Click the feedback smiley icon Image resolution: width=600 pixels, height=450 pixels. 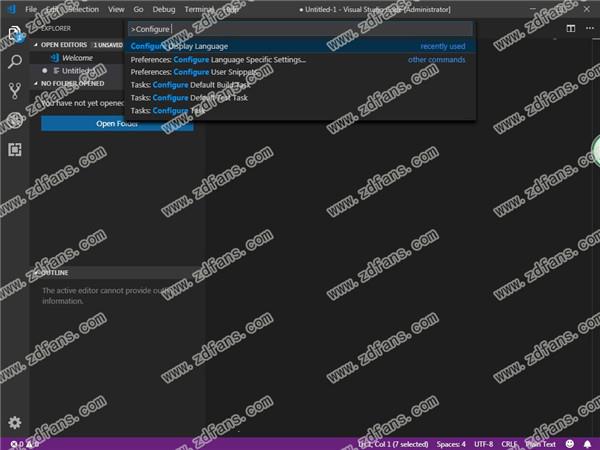point(570,444)
